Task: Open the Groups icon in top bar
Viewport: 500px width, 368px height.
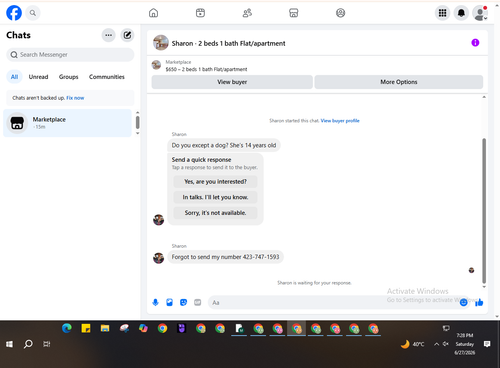Action: pos(340,13)
